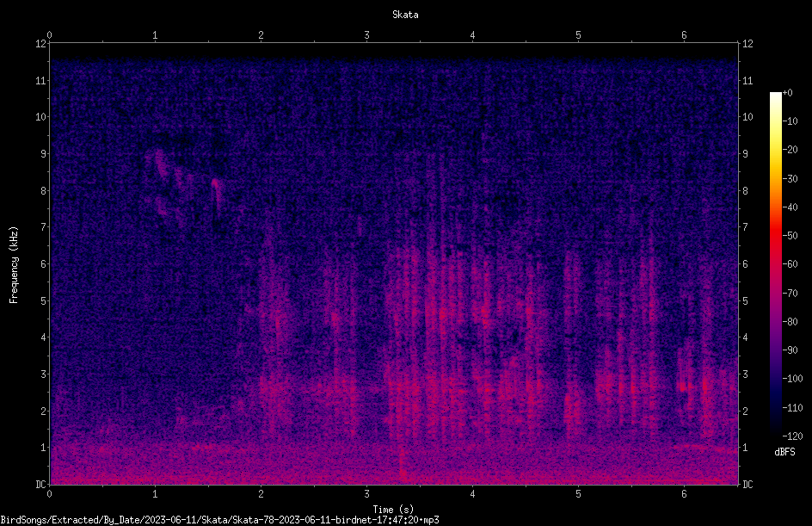The image size is (812, 526).
Task: Click the Frequency (kHz) axis label
Action: pos(14,265)
